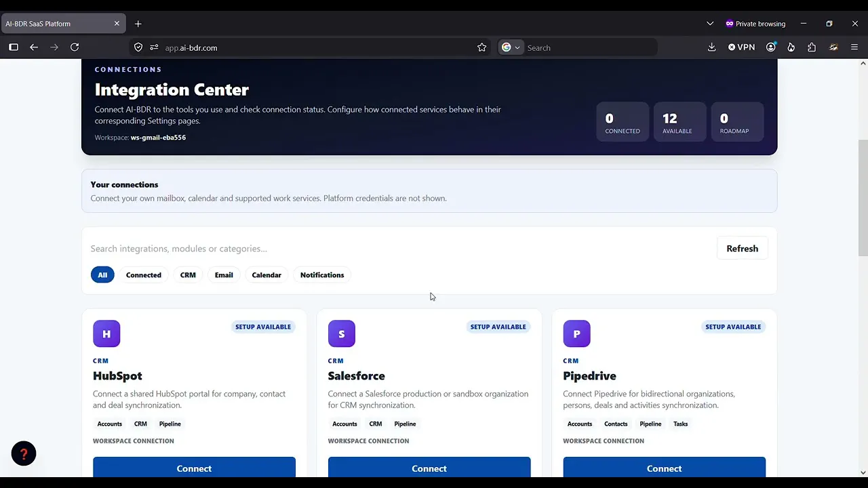
Task: Open the browser account profile icon
Action: click(x=771, y=47)
